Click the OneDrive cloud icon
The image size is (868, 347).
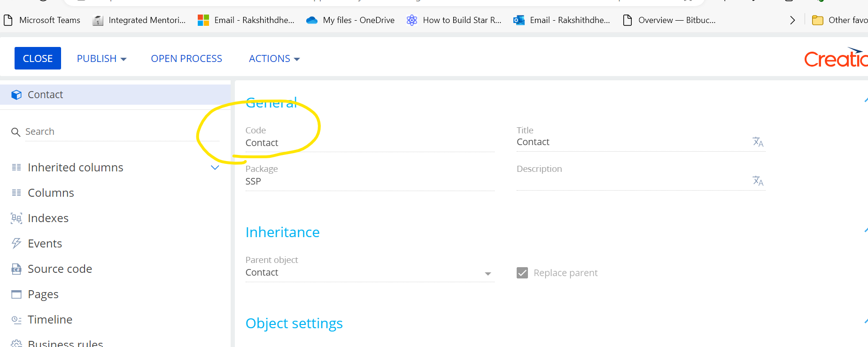(x=311, y=20)
